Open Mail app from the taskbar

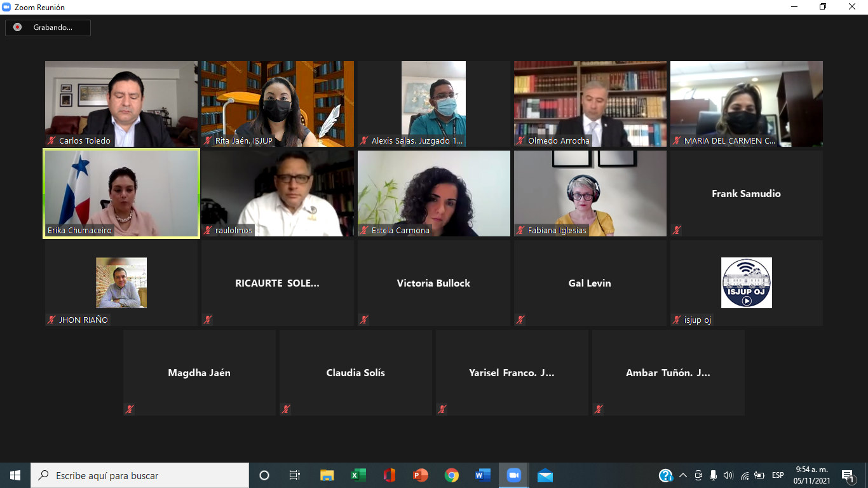coord(545,475)
